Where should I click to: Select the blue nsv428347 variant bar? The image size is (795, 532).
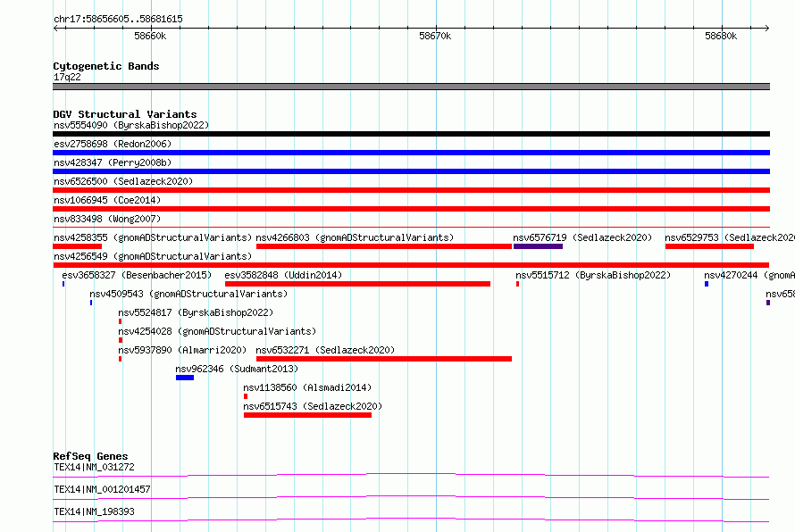click(411, 171)
